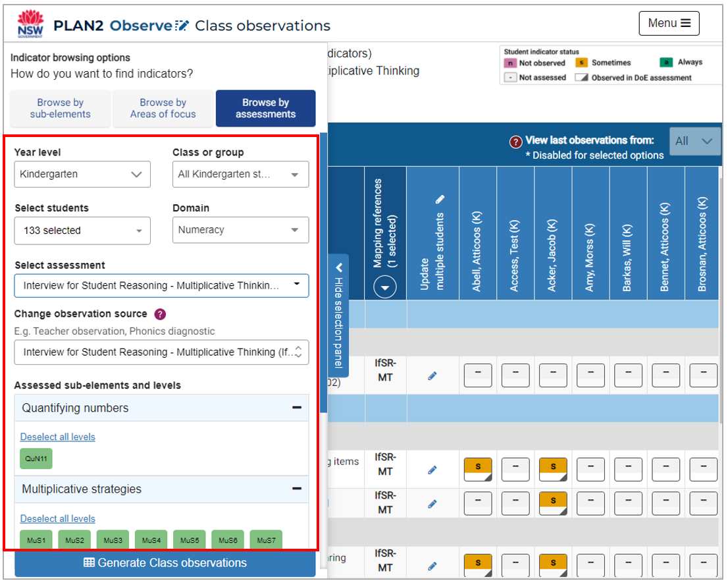
Task: Click Acker, Jacob Sometimes status in third row
Action: pyautogui.click(x=553, y=504)
